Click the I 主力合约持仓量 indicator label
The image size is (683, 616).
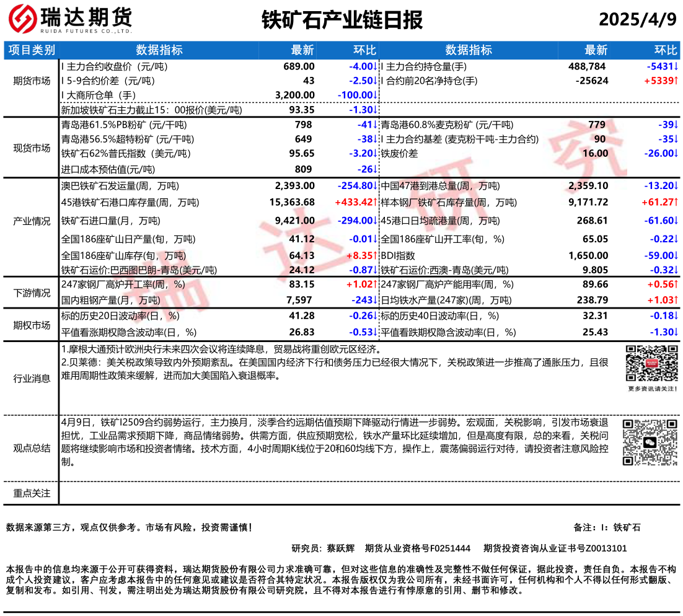click(x=425, y=67)
